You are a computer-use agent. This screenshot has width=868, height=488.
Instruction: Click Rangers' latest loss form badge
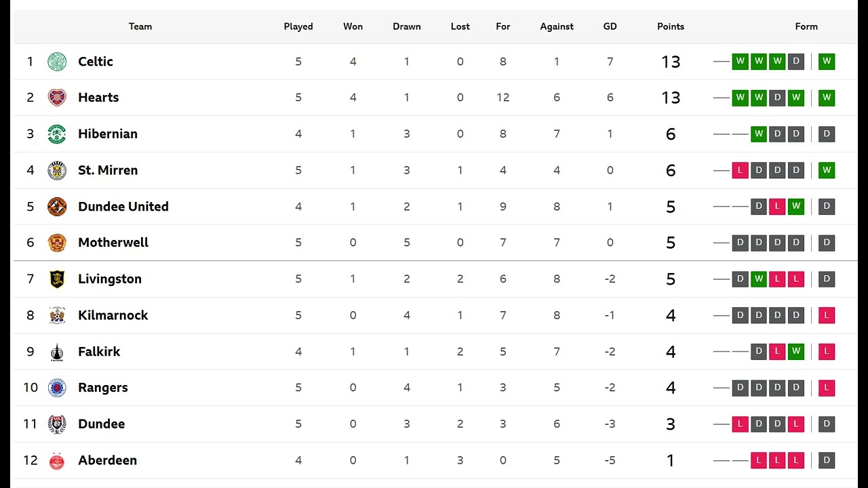[826, 388]
